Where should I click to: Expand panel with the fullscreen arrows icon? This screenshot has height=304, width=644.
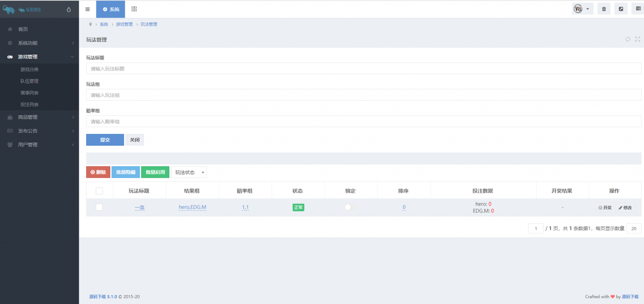pos(637,39)
